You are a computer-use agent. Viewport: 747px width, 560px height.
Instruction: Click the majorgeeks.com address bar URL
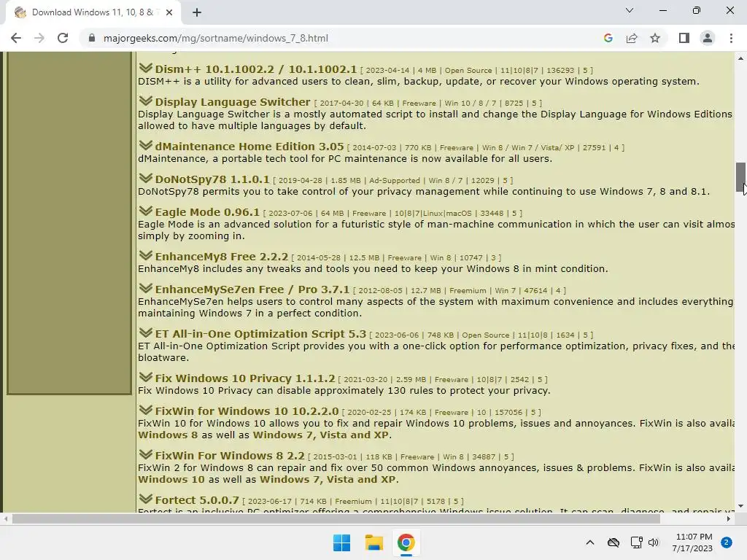216,38
